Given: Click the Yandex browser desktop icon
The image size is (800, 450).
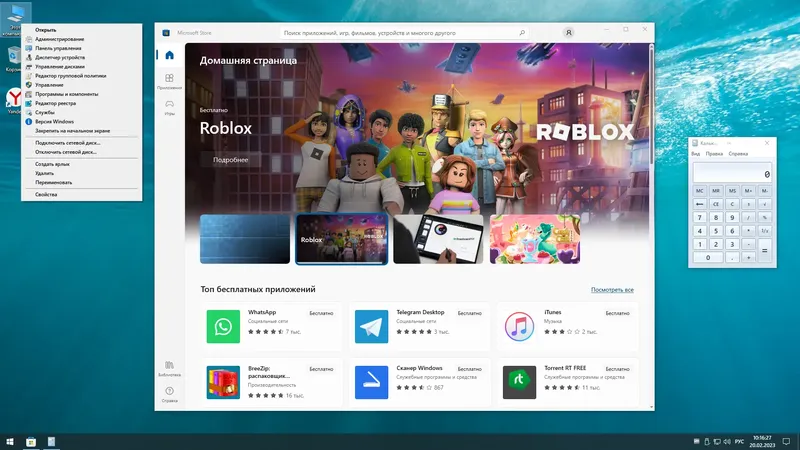Looking at the screenshot, I should [x=14, y=101].
